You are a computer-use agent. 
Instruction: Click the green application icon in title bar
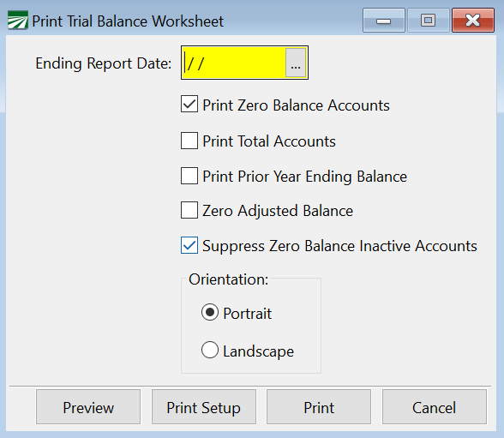pyautogui.click(x=18, y=21)
